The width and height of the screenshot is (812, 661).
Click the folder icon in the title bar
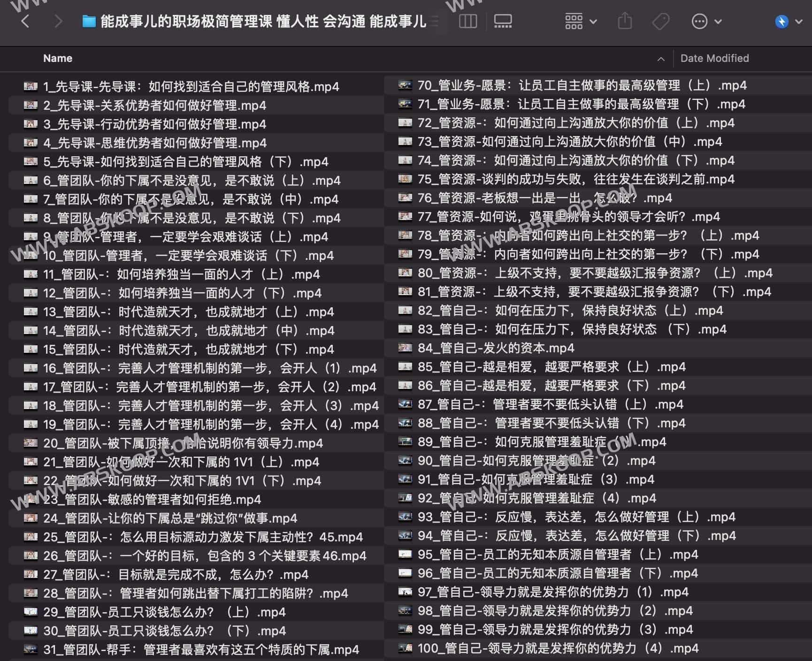click(x=89, y=21)
